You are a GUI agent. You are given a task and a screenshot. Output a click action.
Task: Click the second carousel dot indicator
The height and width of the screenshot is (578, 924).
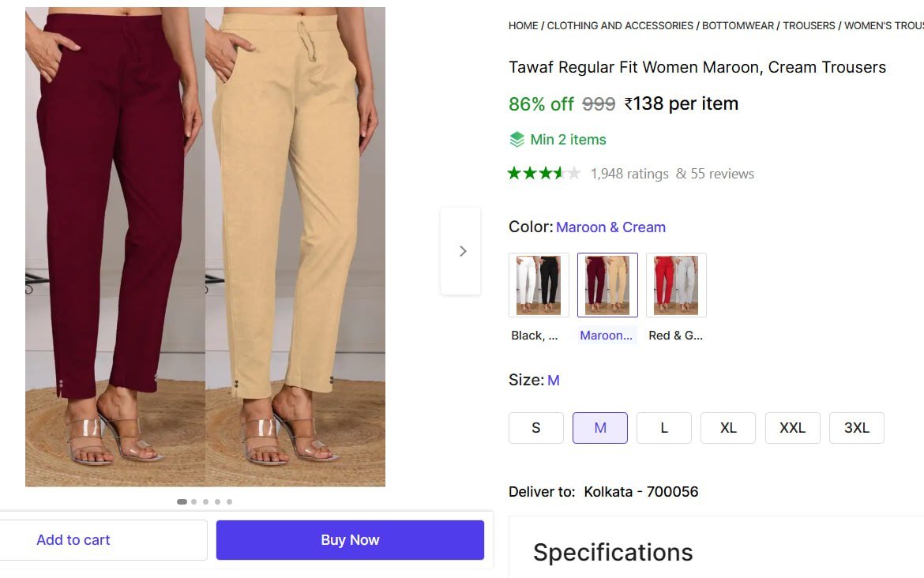pos(193,501)
